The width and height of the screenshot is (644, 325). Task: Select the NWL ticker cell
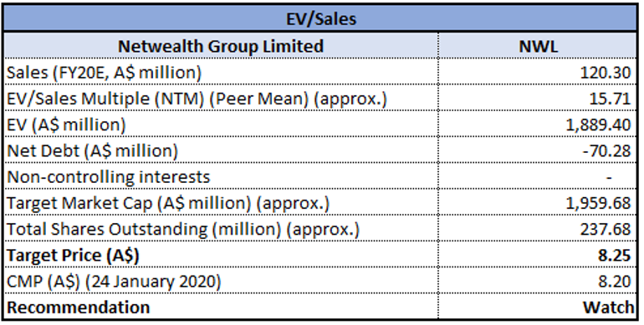(538, 46)
